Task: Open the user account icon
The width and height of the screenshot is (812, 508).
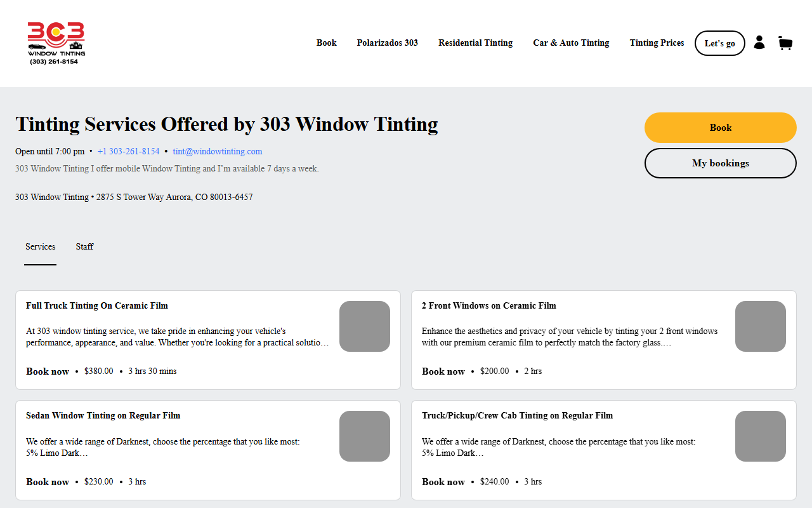Action: point(759,43)
